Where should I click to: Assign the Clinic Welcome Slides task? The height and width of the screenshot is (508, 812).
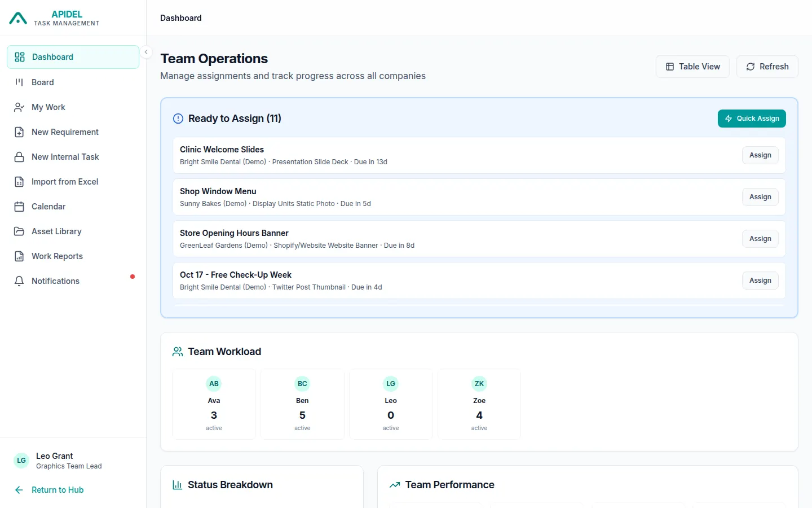760,155
